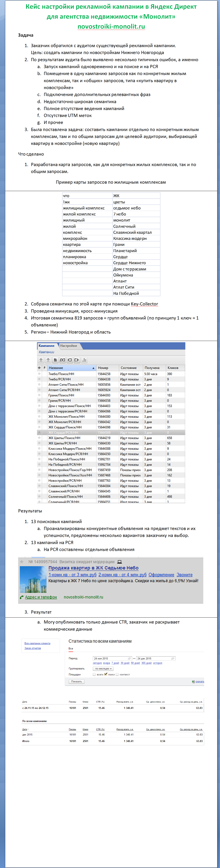Screen dimensions: 220x868
Task: Click the '1-комн.кв - от 3 млн.руб' sitelink
Action: (72, 575)
